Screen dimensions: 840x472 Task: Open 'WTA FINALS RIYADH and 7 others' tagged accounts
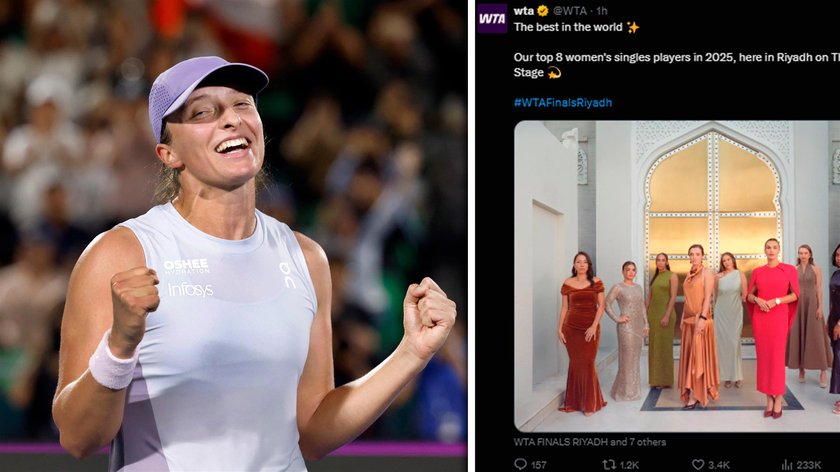coord(590,442)
